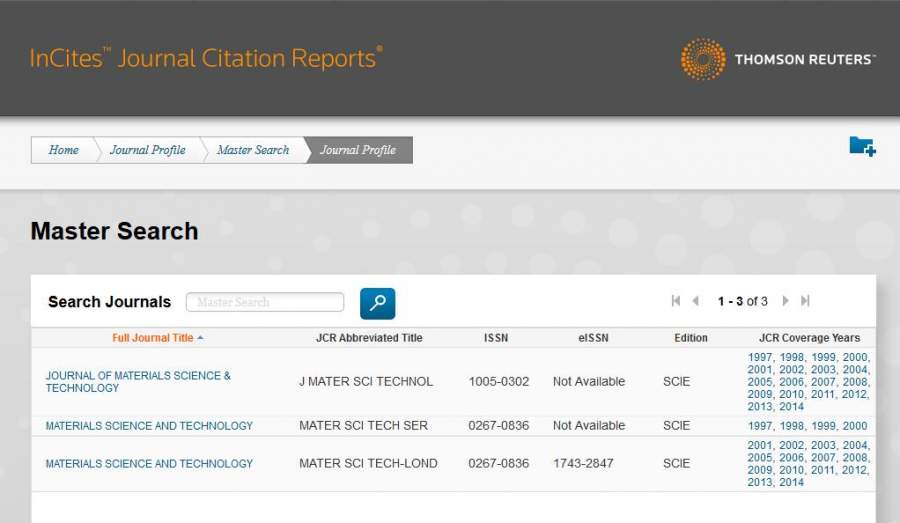The width and height of the screenshot is (900, 523).
Task: Click the add-to-folder icon
Action: [x=862, y=147]
